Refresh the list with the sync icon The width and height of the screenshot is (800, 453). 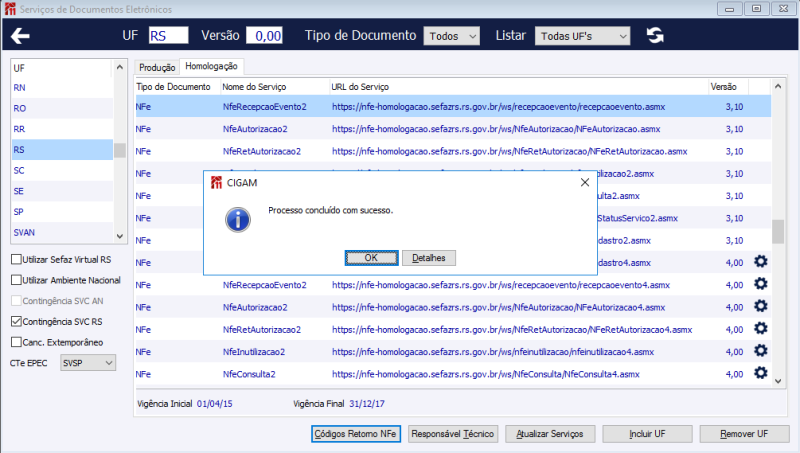(x=655, y=35)
